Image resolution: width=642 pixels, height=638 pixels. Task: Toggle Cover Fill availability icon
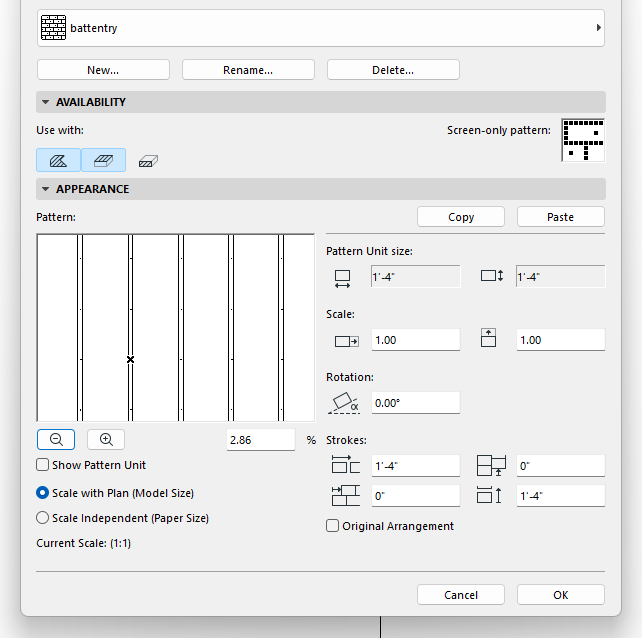(104, 160)
